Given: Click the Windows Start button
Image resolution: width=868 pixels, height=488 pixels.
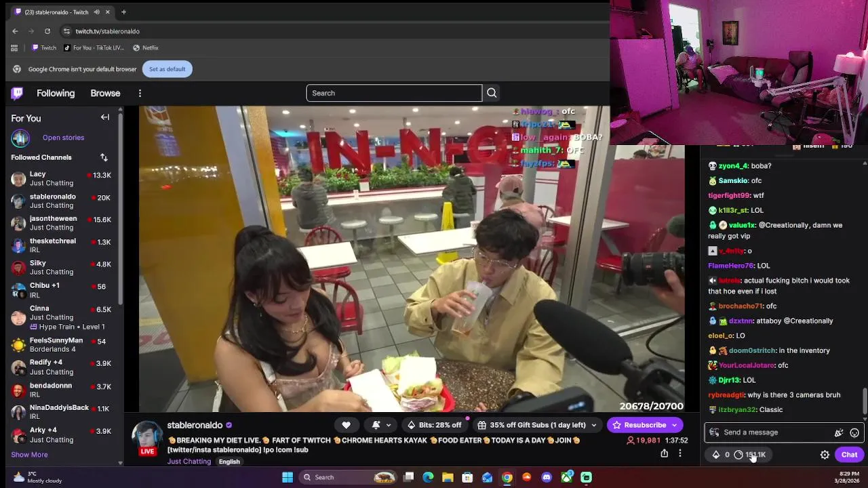Looking at the screenshot, I should point(288,477).
